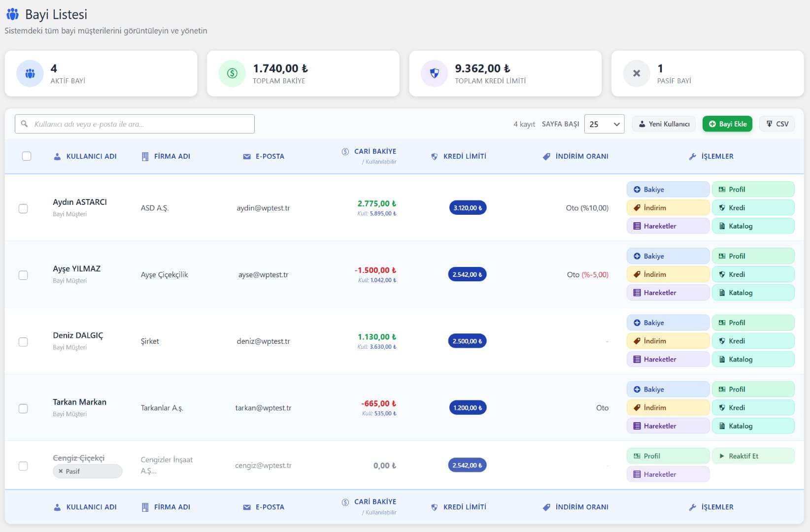This screenshot has width=810, height=532.
Task: Click the blue 3.120,00 credit limit badge
Action: (468, 208)
